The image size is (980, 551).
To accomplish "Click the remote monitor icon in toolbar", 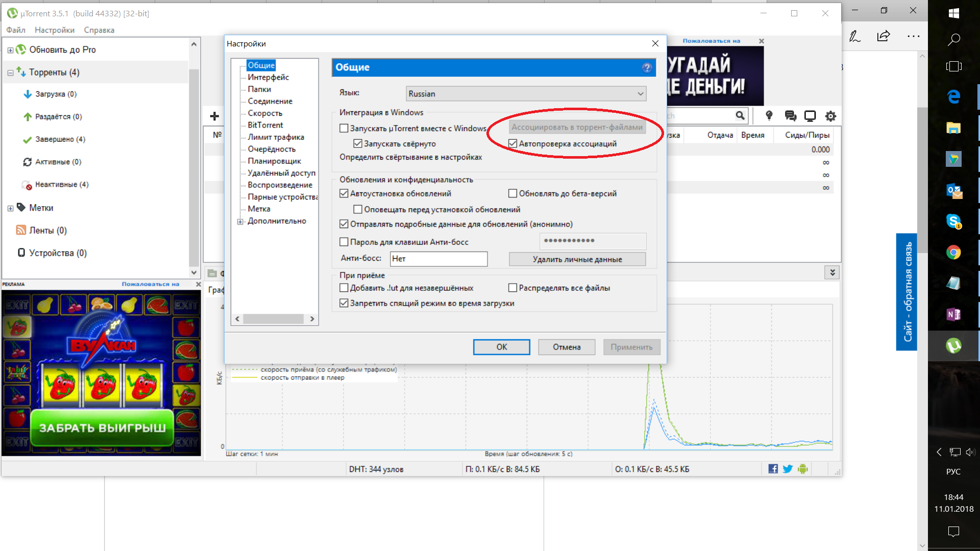I will pos(810,116).
